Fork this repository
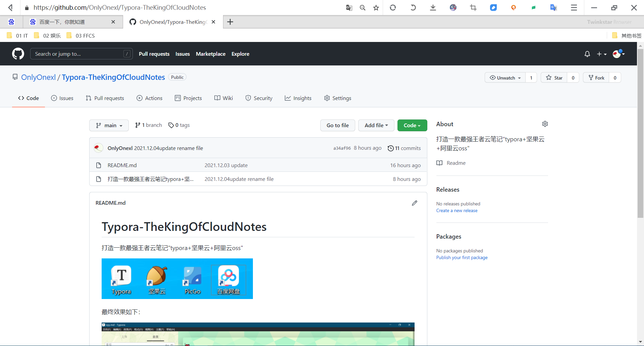This screenshot has height=346, width=644. coord(596,78)
